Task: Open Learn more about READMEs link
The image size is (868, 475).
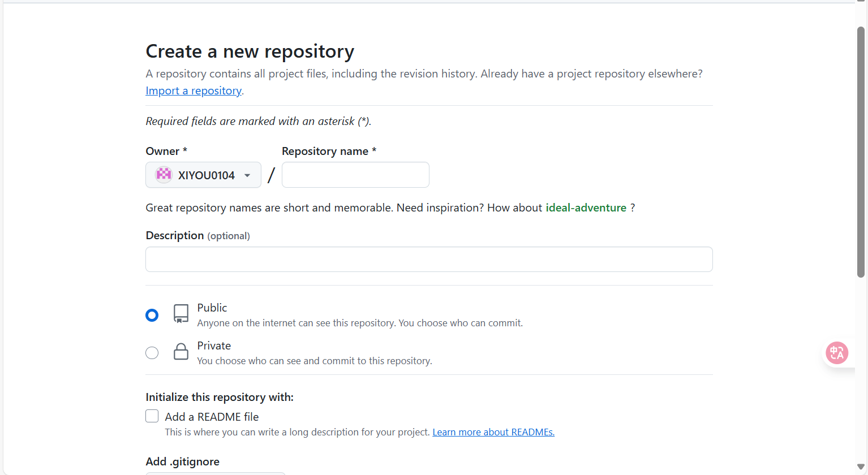Action: click(493, 432)
